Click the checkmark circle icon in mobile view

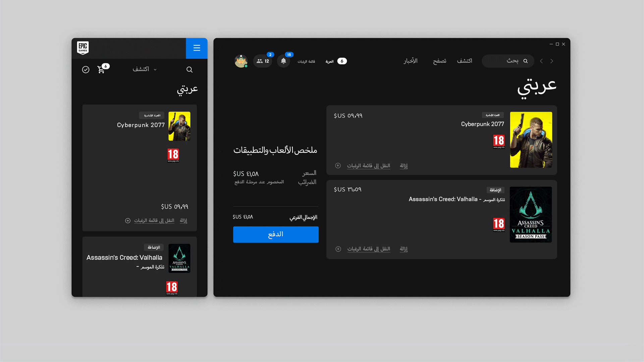click(86, 69)
